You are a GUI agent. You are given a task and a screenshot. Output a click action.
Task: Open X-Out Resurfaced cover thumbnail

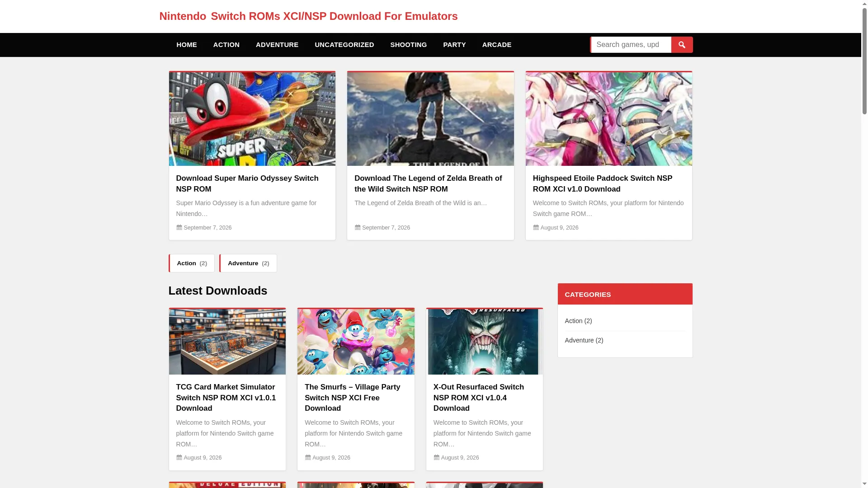(485, 342)
